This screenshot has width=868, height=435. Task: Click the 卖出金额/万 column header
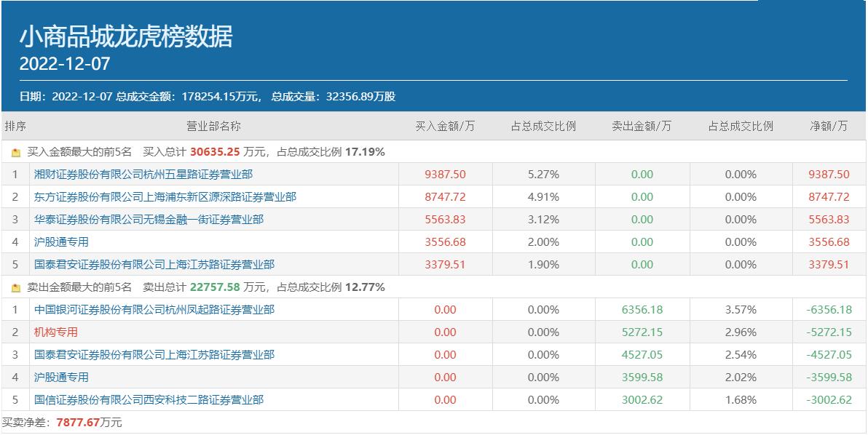point(642,127)
